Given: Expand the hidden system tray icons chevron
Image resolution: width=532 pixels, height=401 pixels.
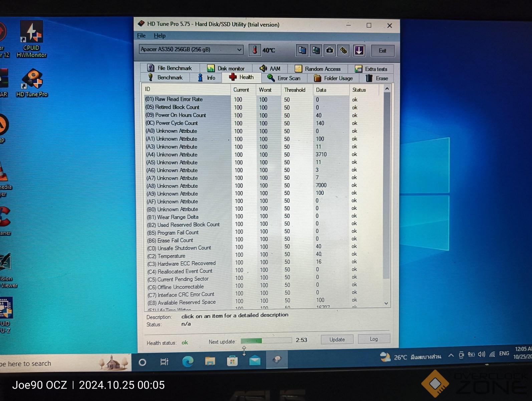Looking at the screenshot, I should pyautogui.click(x=451, y=355).
